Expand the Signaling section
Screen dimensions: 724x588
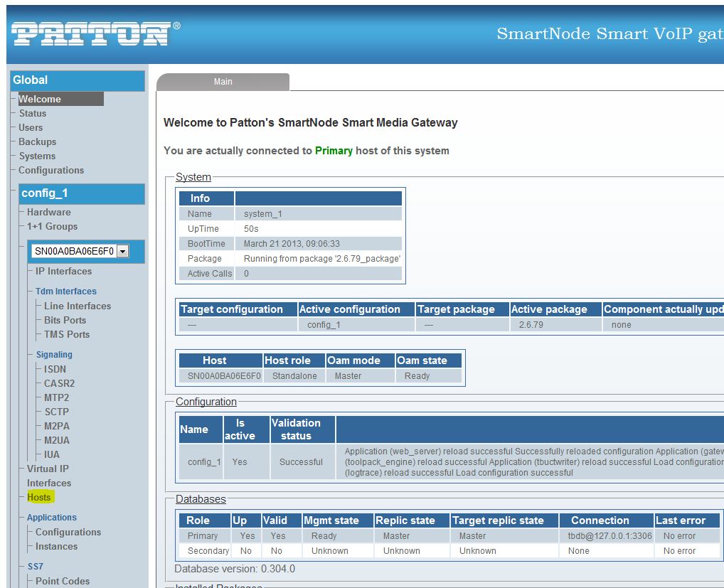coord(55,355)
